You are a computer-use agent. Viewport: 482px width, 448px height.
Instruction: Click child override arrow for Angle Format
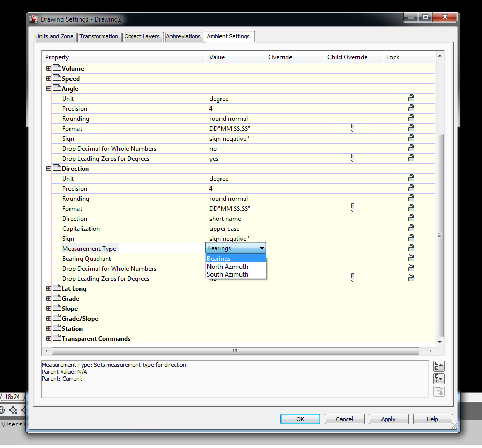(353, 128)
